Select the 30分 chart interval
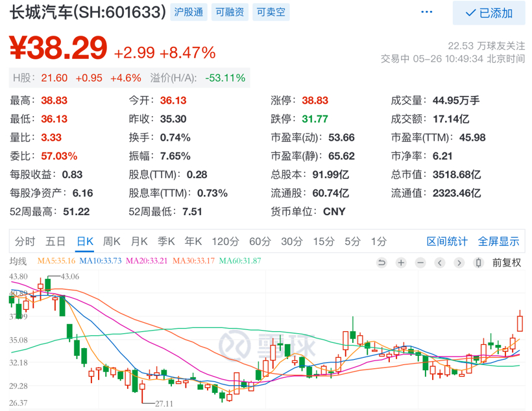Viewport: 532px width, 411px height. [x=292, y=241]
